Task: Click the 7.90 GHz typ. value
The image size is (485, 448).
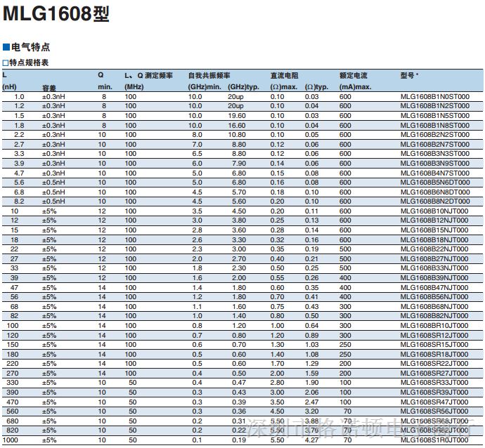Action: tap(239, 164)
